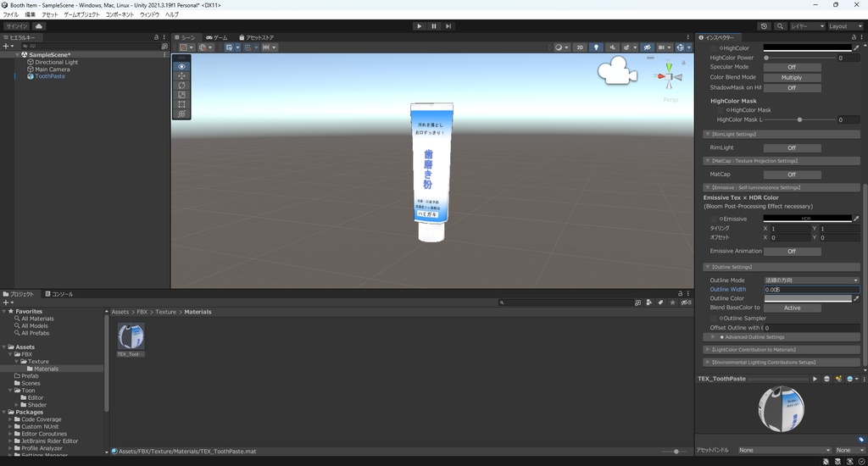The width and height of the screenshot is (868, 466).
Task: Collapse the Outline Settings section
Action: 782,267
